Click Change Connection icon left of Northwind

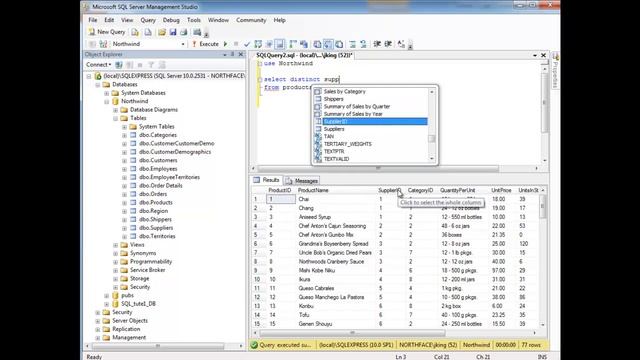(x=103, y=44)
